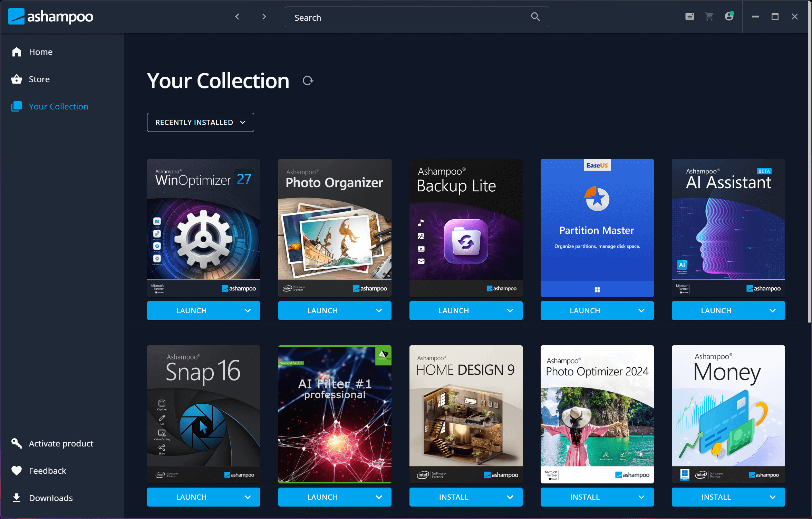
Task: Open AI Assistant box art thumbnail
Action: (x=728, y=228)
